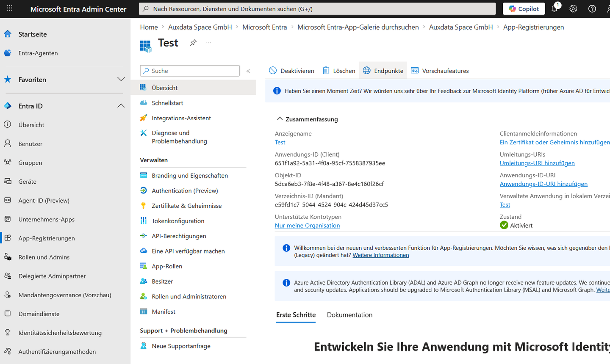Click Weitere Informationen link in info banner
This screenshot has width=610, height=364.
[x=381, y=255]
